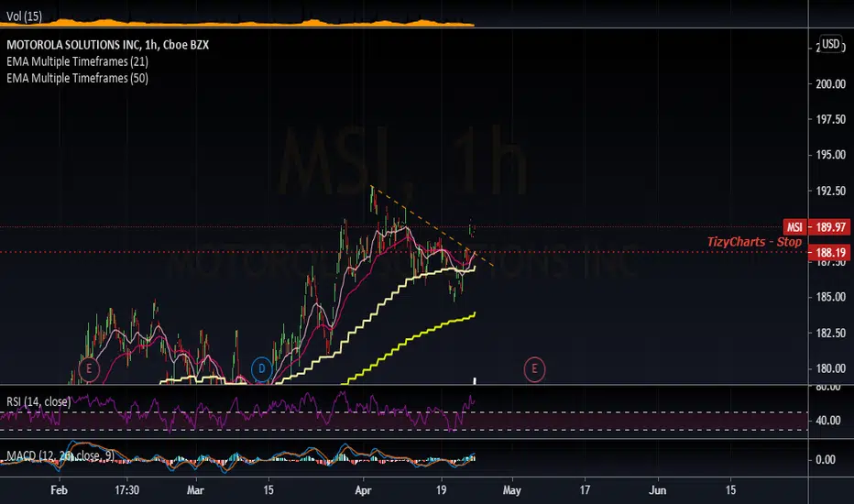This screenshot has width=854, height=504.
Task: Click the Mar label on time axis
Action: pos(195,490)
